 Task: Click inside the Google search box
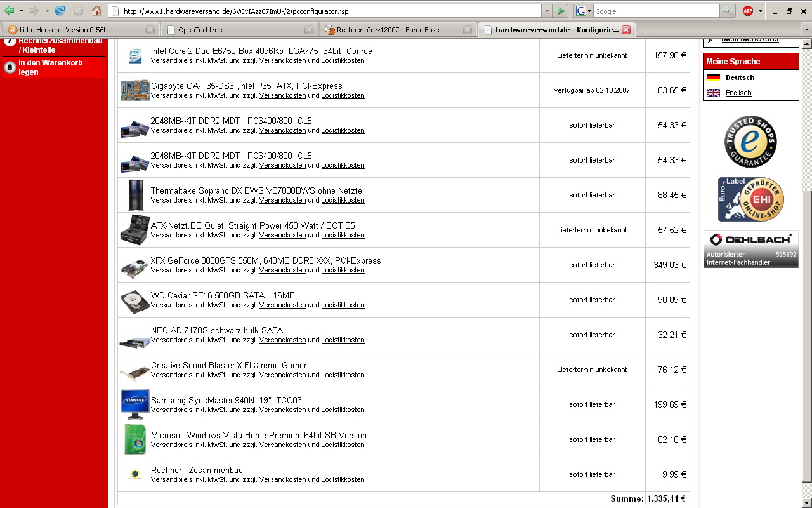(x=656, y=11)
